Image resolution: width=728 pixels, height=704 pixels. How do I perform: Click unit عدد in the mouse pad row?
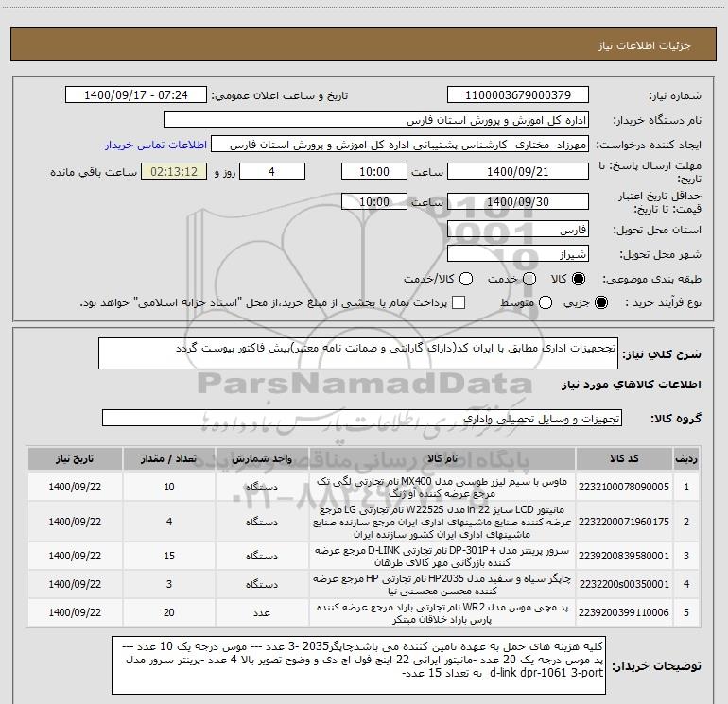click(x=262, y=613)
